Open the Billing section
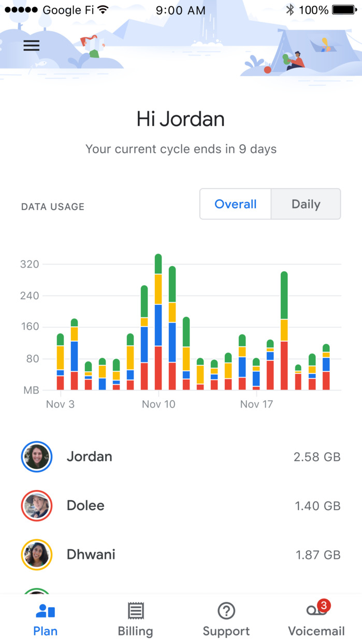 coord(135,617)
